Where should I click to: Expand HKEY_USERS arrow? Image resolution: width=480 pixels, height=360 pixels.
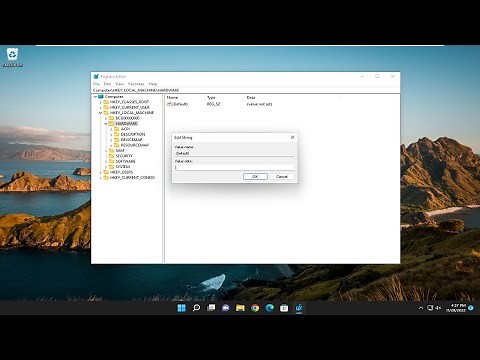101,172
